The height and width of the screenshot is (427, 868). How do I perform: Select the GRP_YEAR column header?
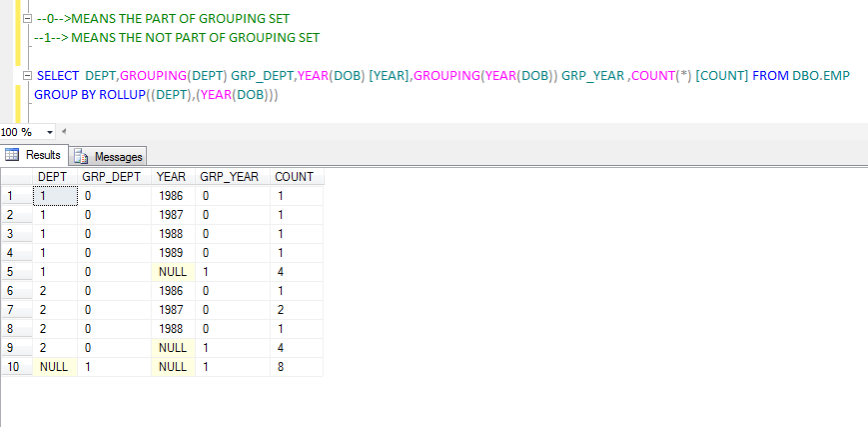tap(231, 177)
